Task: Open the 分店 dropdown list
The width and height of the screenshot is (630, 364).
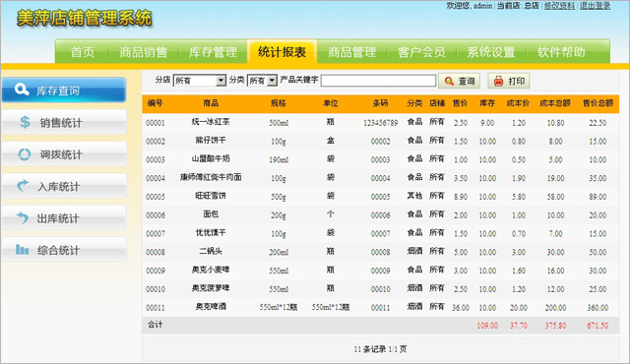Action: coord(200,81)
